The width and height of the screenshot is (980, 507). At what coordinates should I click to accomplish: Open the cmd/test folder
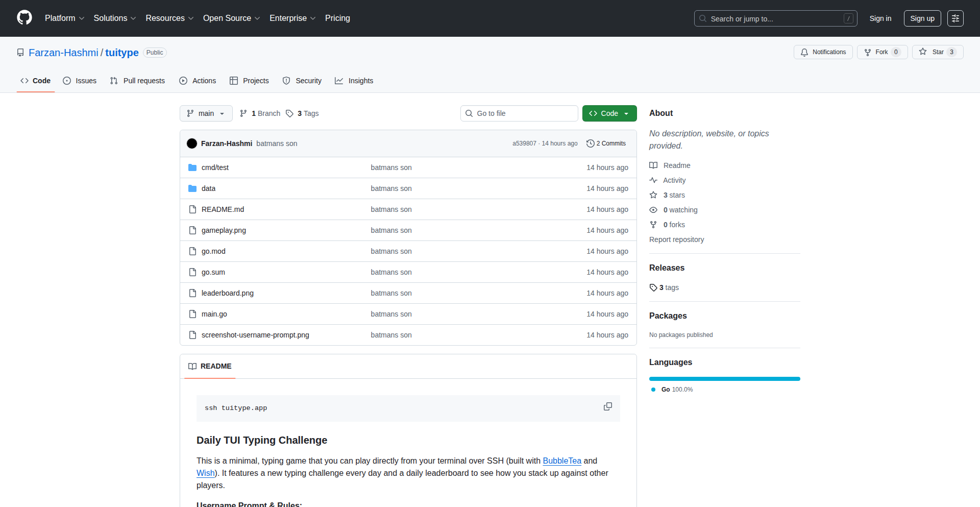215,167
